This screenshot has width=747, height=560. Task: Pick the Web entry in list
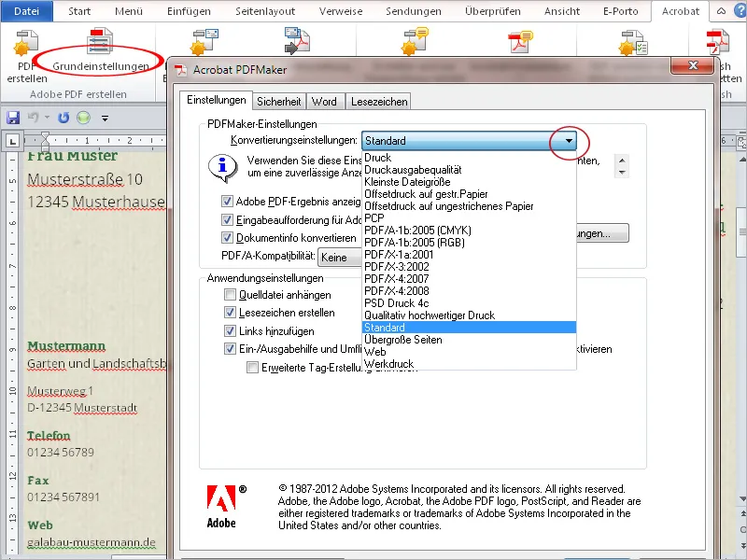[469, 352]
